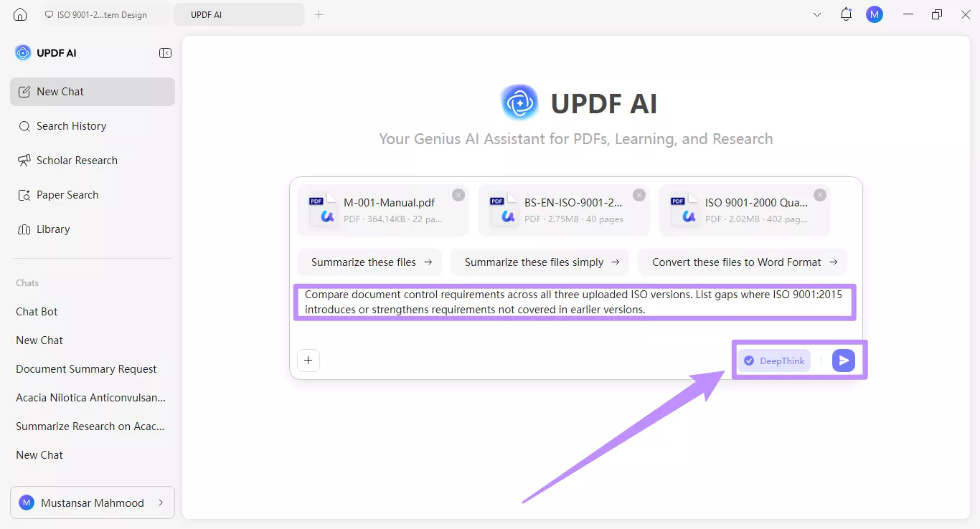The width and height of the screenshot is (980, 529).
Task: Expand the title bar dropdown arrow
Action: click(x=817, y=14)
